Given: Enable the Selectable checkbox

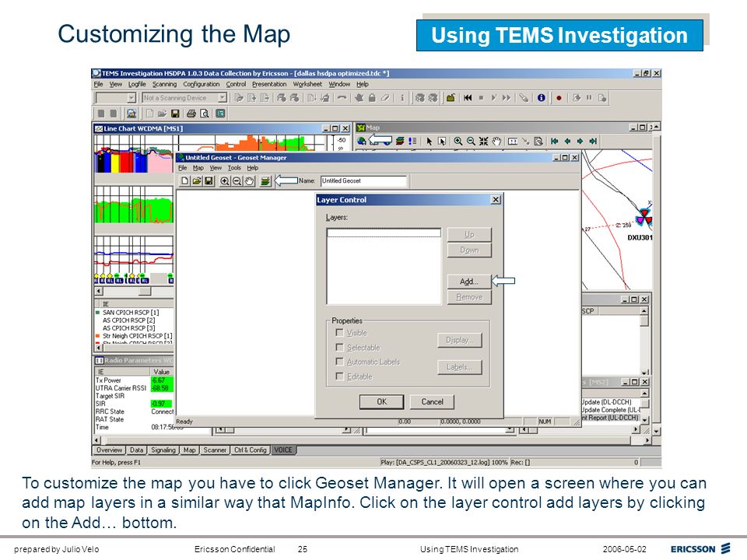Looking at the screenshot, I should (x=339, y=347).
